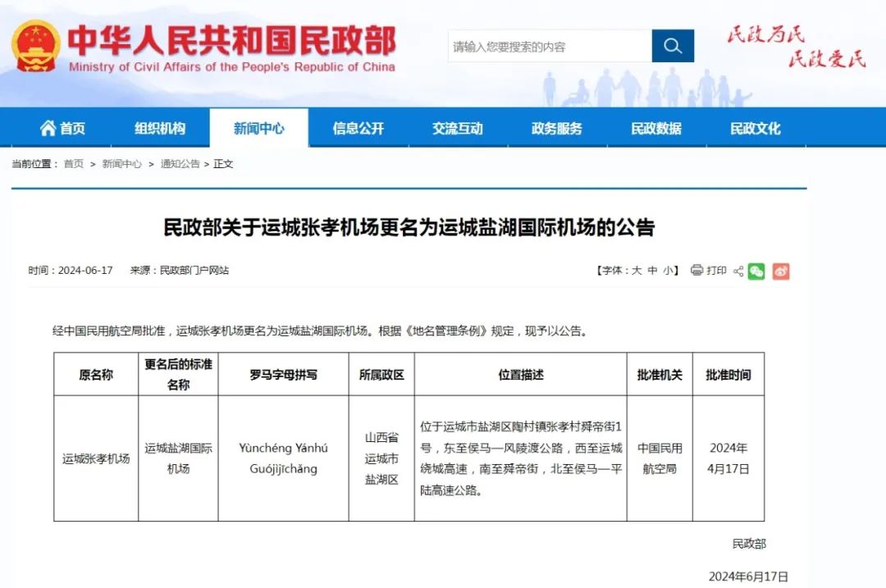Click the share icon next to 打印
The width and height of the screenshot is (886, 588).
click(x=738, y=271)
